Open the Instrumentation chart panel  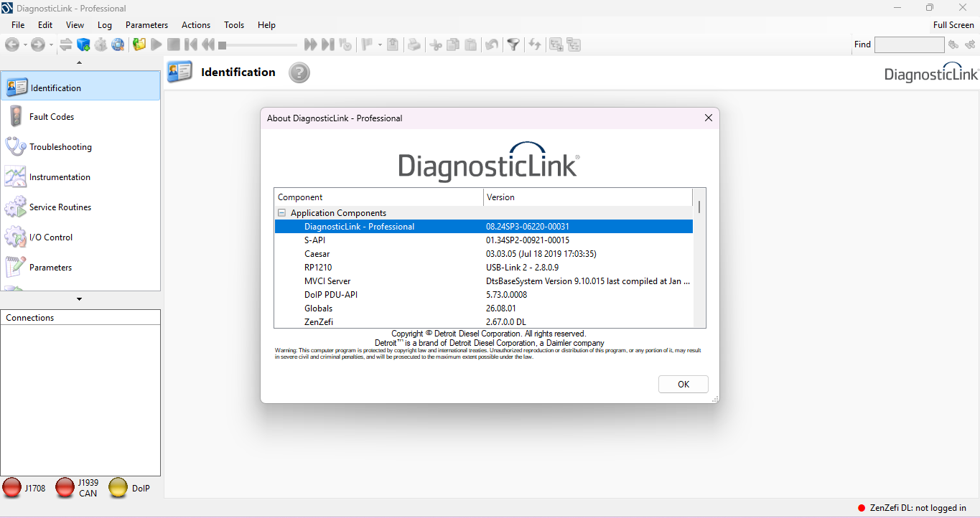point(80,176)
